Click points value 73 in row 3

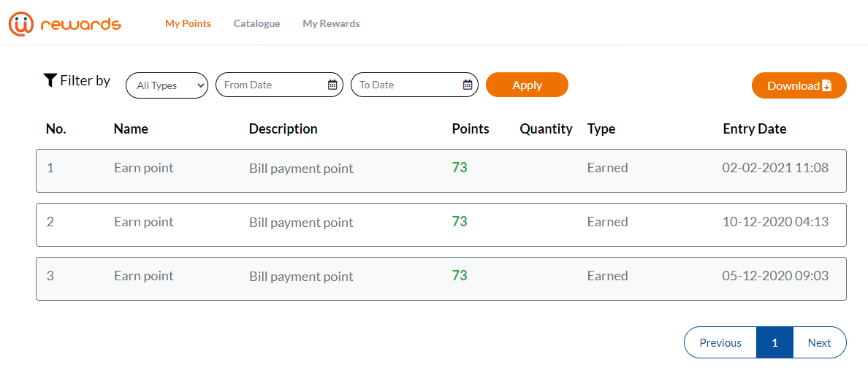click(x=460, y=276)
